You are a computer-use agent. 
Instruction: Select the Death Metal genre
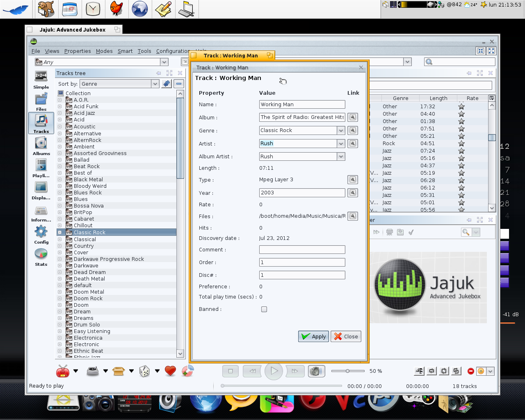click(89, 278)
